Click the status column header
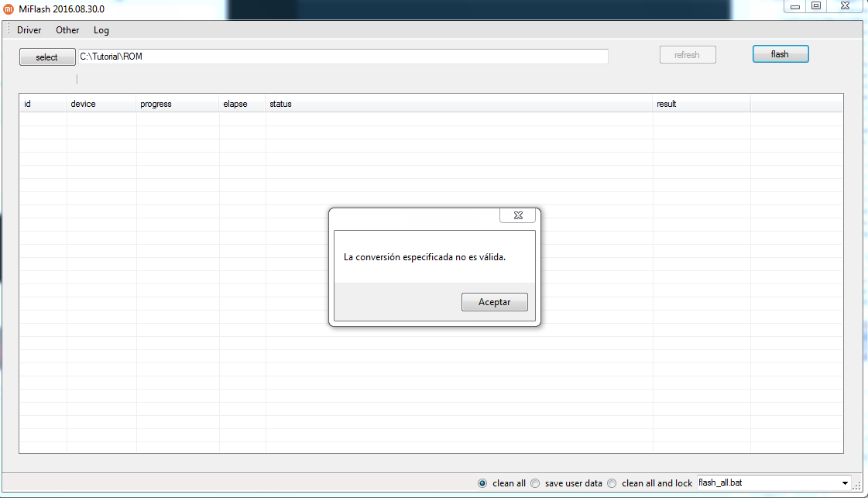This screenshot has width=868, height=498. [x=459, y=104]
